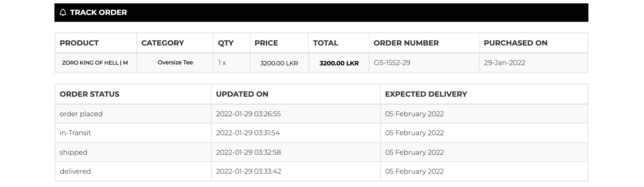Click the ORDER NUMBER column header

tap(406, 43)
